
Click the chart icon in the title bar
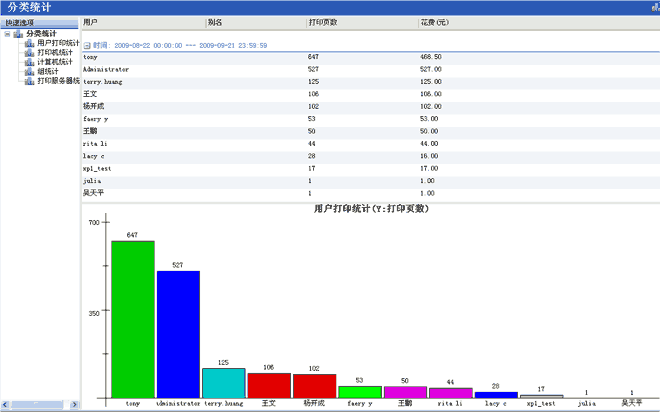[655, 8]
